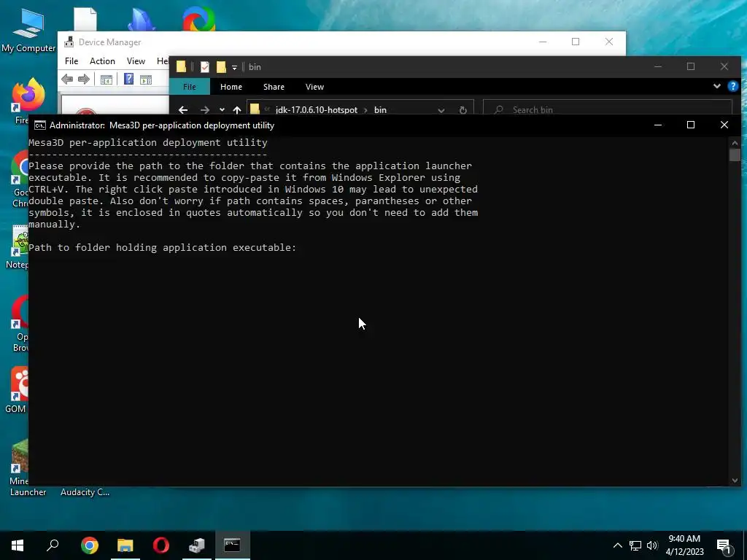The image size is (747, 560).
Task: Click volume speaker icon in tray
Action: 652,545
